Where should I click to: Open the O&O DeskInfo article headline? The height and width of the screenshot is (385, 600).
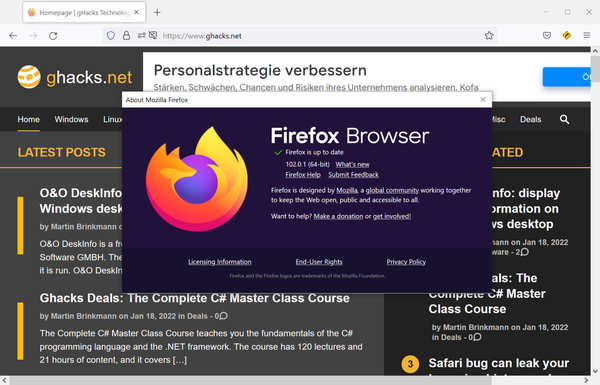point(81,201)
